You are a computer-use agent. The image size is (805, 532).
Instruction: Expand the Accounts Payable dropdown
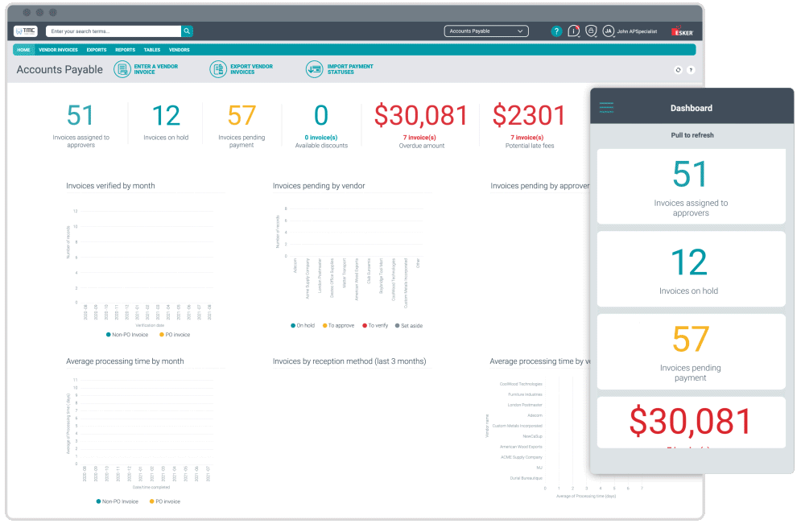pyautogui.click(x=486, y=31)
